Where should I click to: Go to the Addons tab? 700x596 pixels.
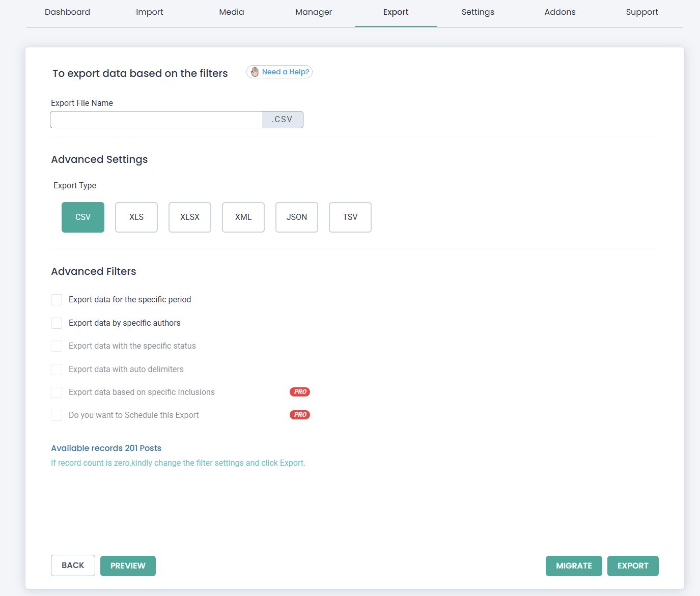pos(559,12)
